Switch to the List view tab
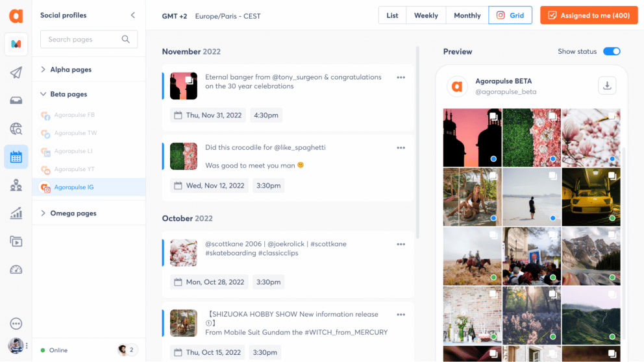The height and width of the screenshot is (362, 644). point(392,15)
